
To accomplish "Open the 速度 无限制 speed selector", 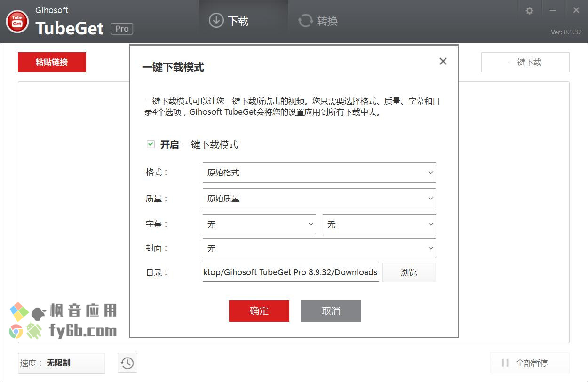I will click(62, 363).
